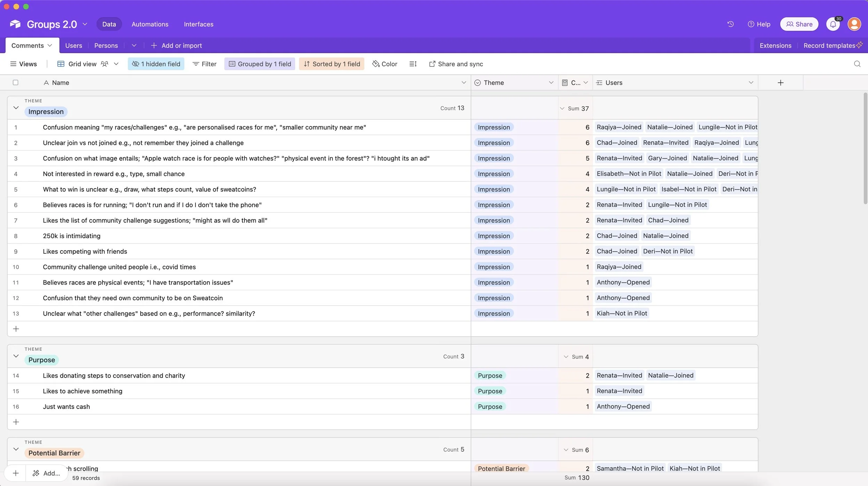Click Add or import

point(176,45)
